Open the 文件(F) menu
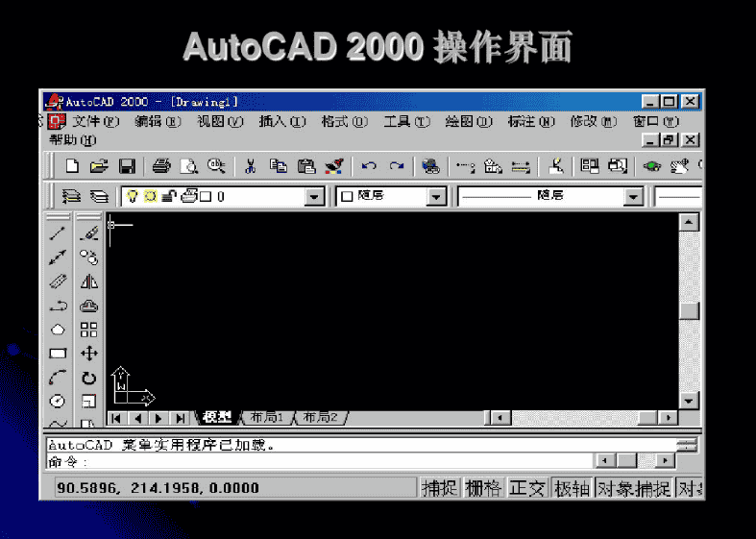The image size is (756, 539). 95,121
